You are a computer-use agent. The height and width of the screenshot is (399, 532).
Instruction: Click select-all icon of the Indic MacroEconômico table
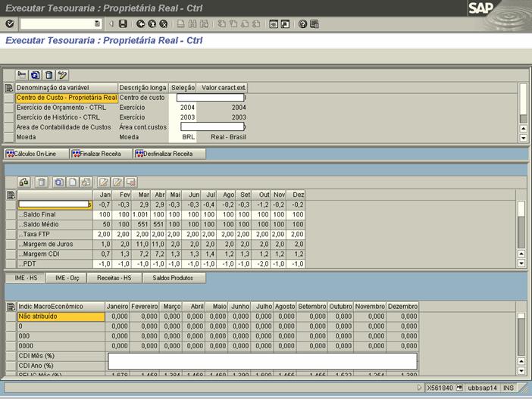pos(11,307)
